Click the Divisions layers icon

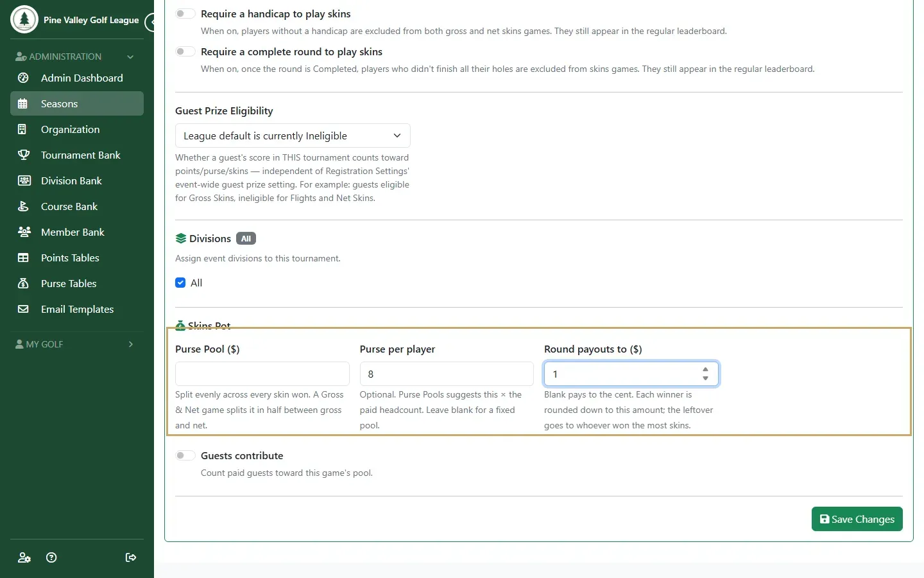pos(181,238)
